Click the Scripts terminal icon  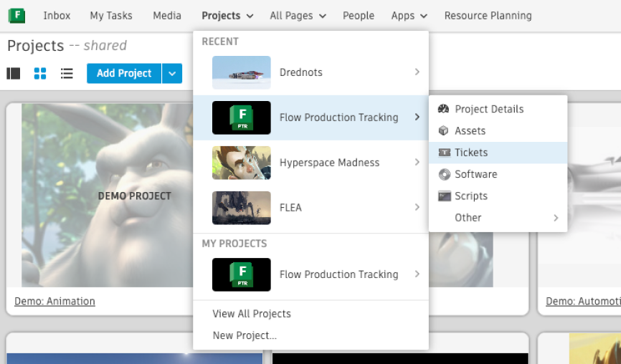445,196
